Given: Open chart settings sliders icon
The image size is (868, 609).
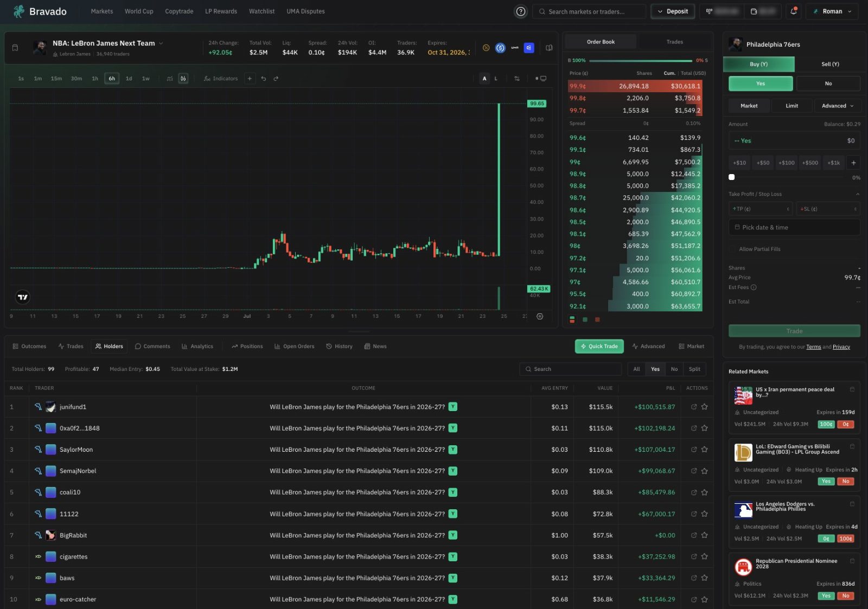Looking at the screenshot, I should (516, 79).
